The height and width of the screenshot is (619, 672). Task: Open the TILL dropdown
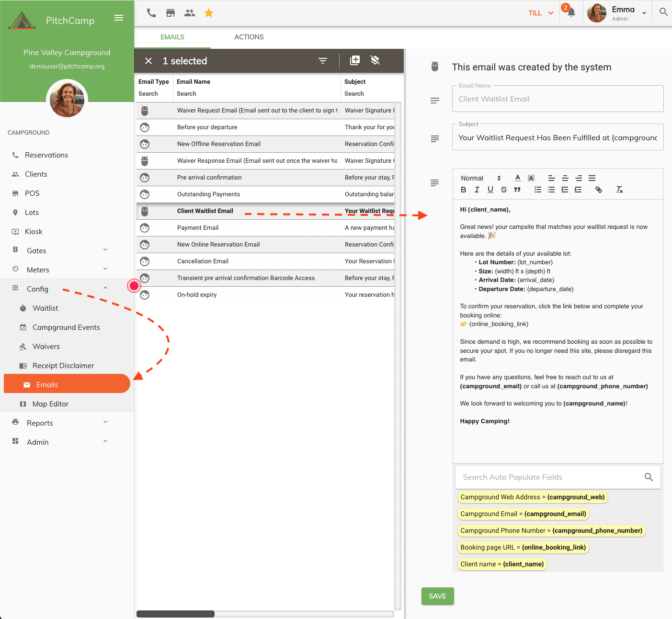point(541,13)
